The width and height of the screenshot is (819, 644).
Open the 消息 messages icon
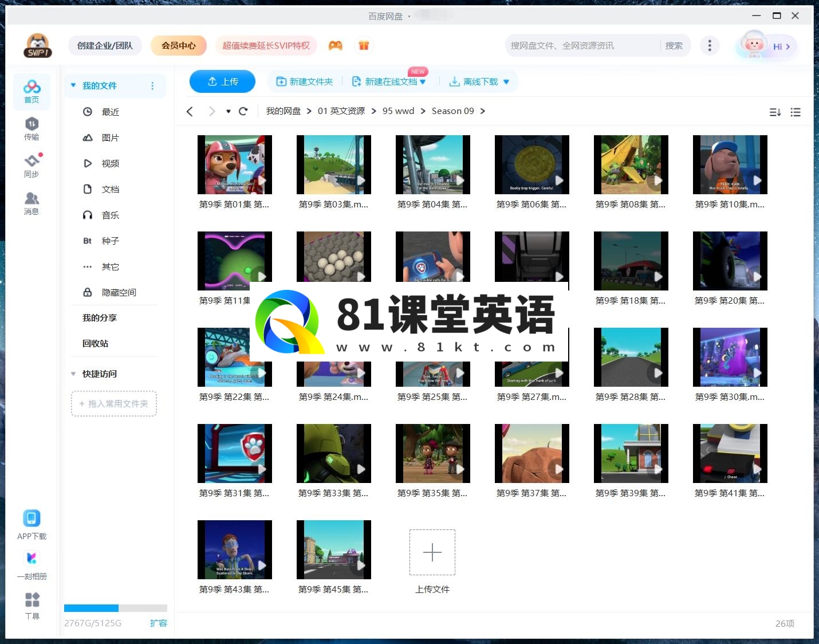[x=31, y=203]
